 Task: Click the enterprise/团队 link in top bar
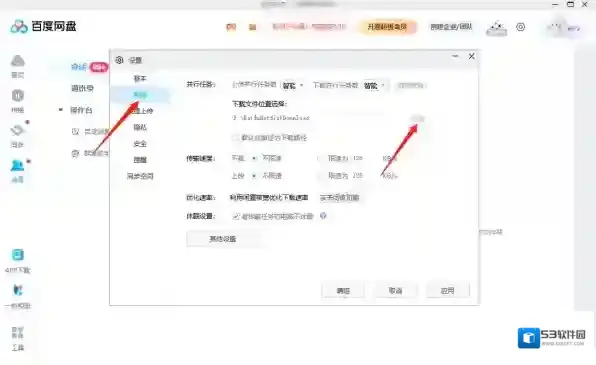point(451,27)
